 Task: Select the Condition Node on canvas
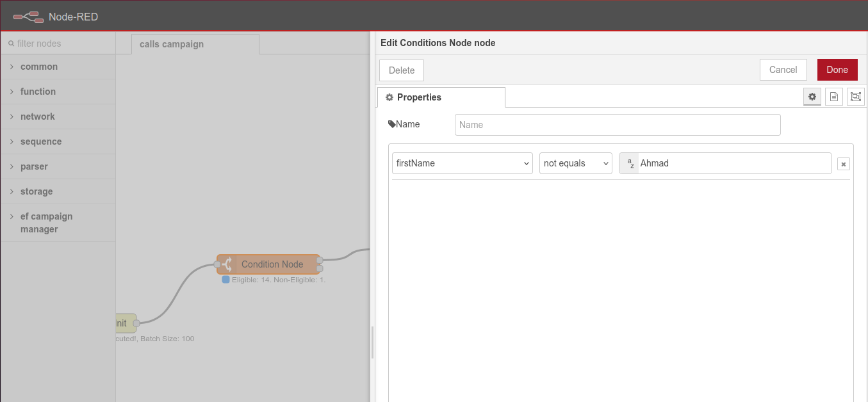tap(272, 264)
